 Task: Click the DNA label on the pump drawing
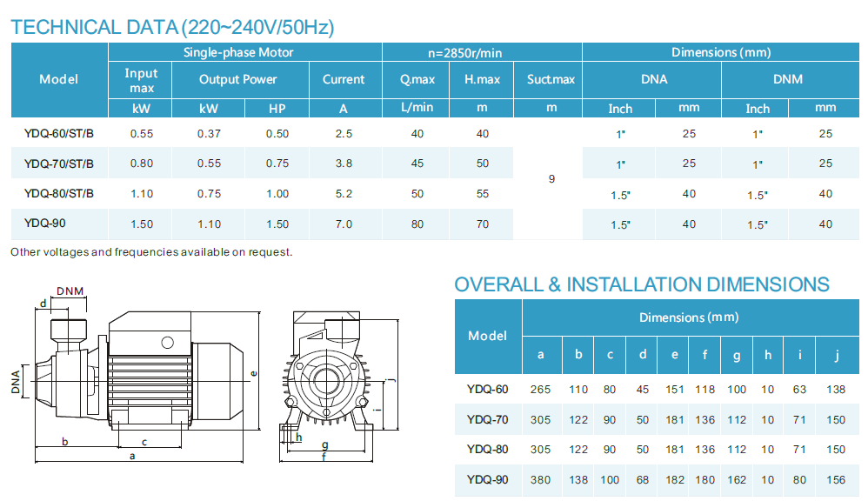pyautogui.click(x=16, y=379)
